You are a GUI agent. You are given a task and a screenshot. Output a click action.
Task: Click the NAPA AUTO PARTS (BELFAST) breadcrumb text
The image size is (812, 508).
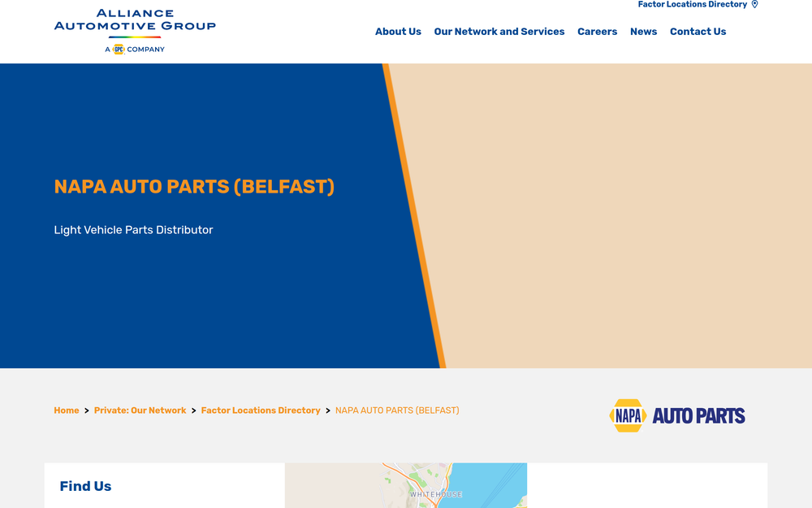[x=397, y=410]
